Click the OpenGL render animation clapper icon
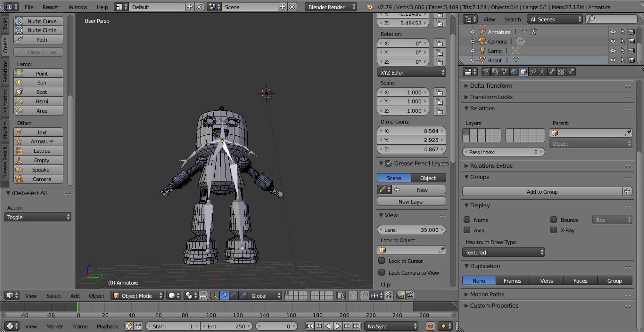The height and width of the screenshot is (332, 644). 410,295
